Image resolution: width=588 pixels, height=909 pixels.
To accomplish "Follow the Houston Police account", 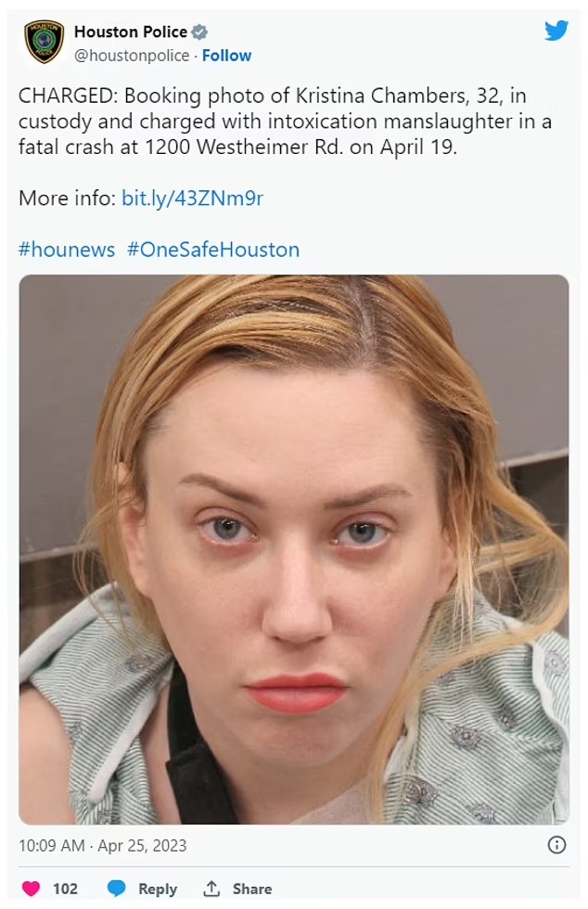I will (226, 56).
